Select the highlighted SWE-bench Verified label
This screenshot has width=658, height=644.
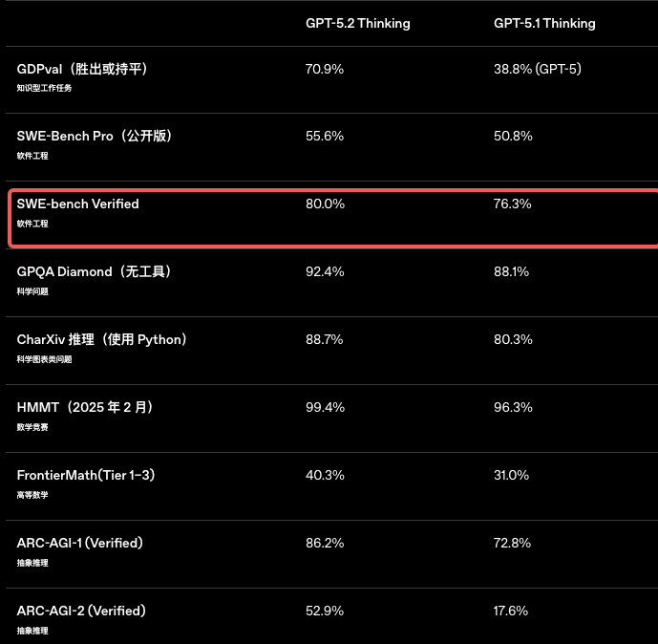[x=78, y=204]
